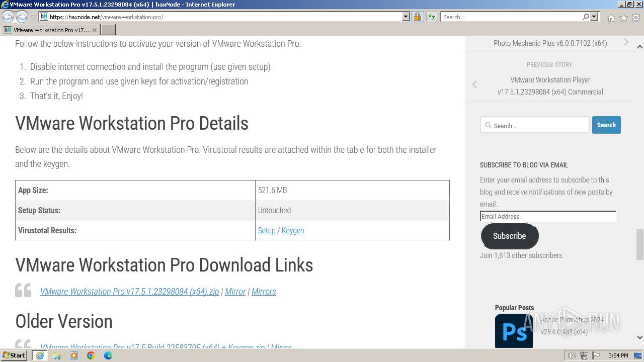Viewport: 644px width, 362px height.
Task: Open VMware Workstation Player previous story link
Action: [550, 86]
